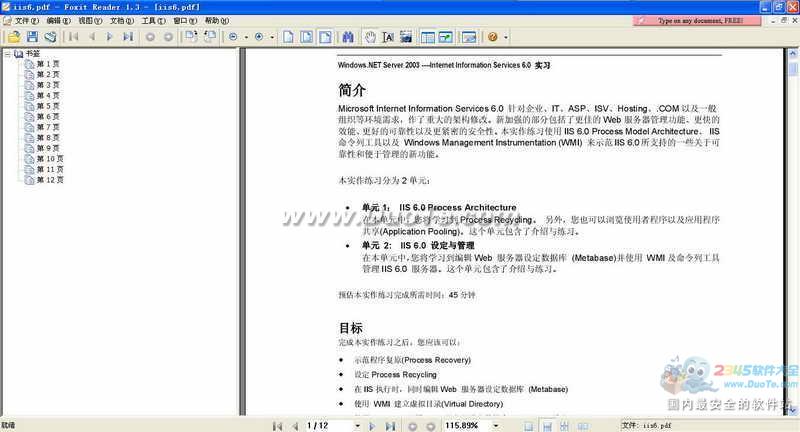Click next page arrow in status bar
800x432 pixels.
(x=372, y=426)
